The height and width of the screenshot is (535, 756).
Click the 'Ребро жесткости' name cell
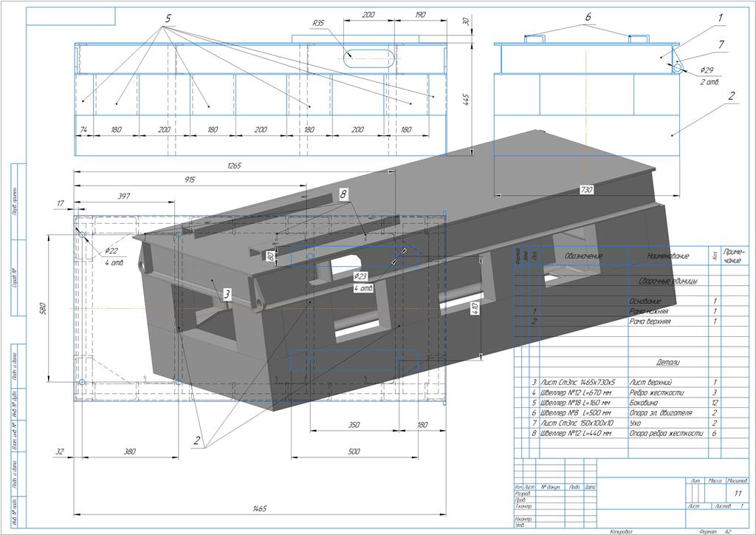656,392
